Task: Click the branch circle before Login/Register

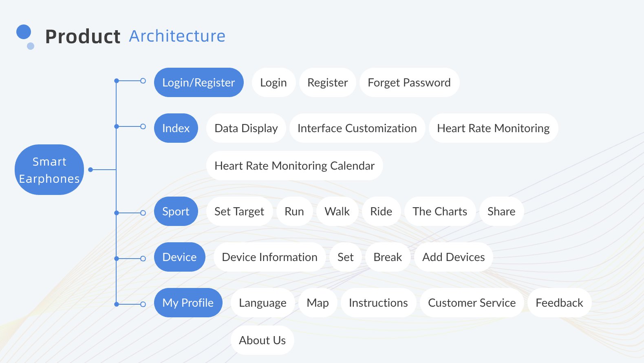Action: pos(143,81)
